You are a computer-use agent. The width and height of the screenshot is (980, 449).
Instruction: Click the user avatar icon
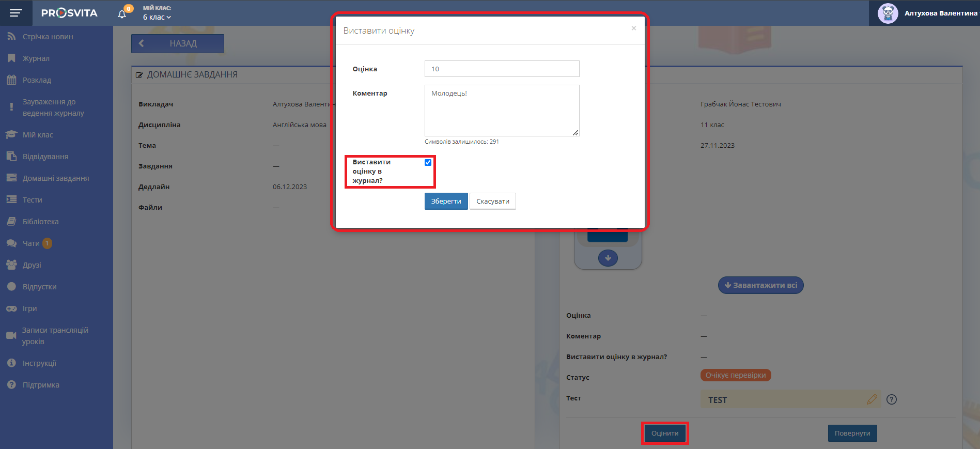click(888, 13)
